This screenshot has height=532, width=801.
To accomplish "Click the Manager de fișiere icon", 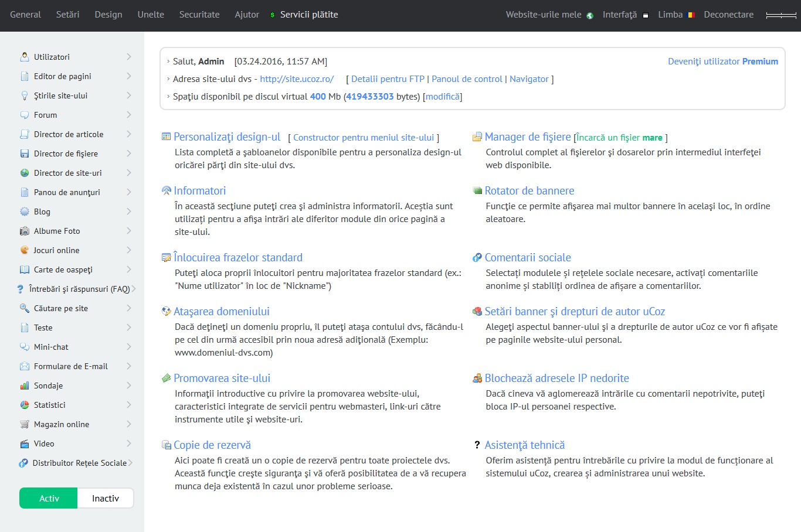I will point(477,137).
